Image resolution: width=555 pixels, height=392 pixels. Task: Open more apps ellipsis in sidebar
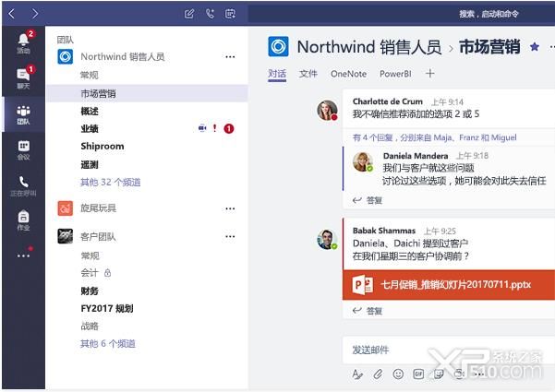point(24,255)
